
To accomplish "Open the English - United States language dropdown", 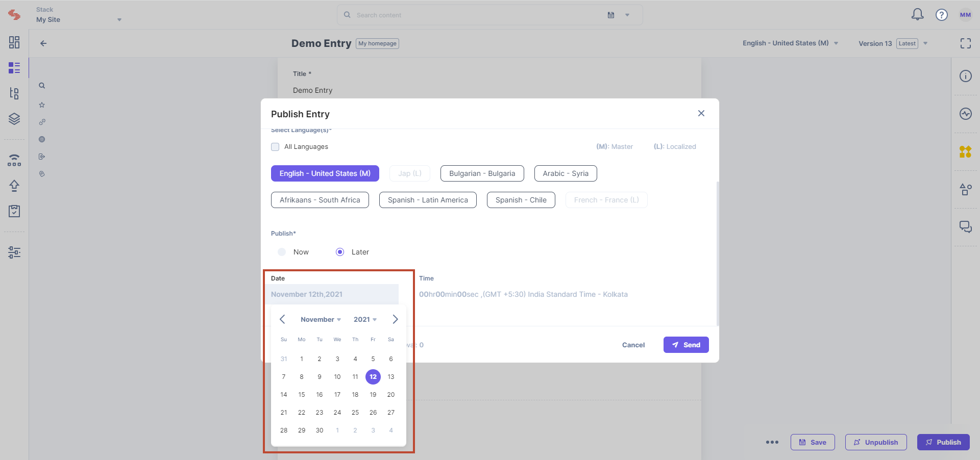I will pyautogui.click(x=790, y=43).
